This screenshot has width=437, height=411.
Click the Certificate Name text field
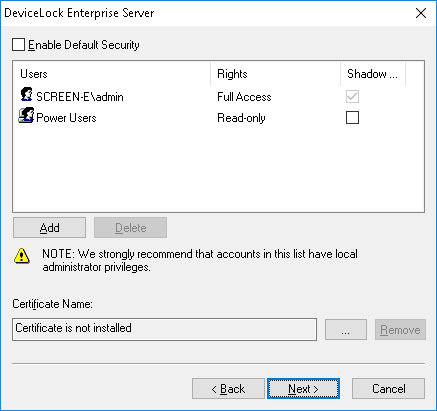(164, 329)
